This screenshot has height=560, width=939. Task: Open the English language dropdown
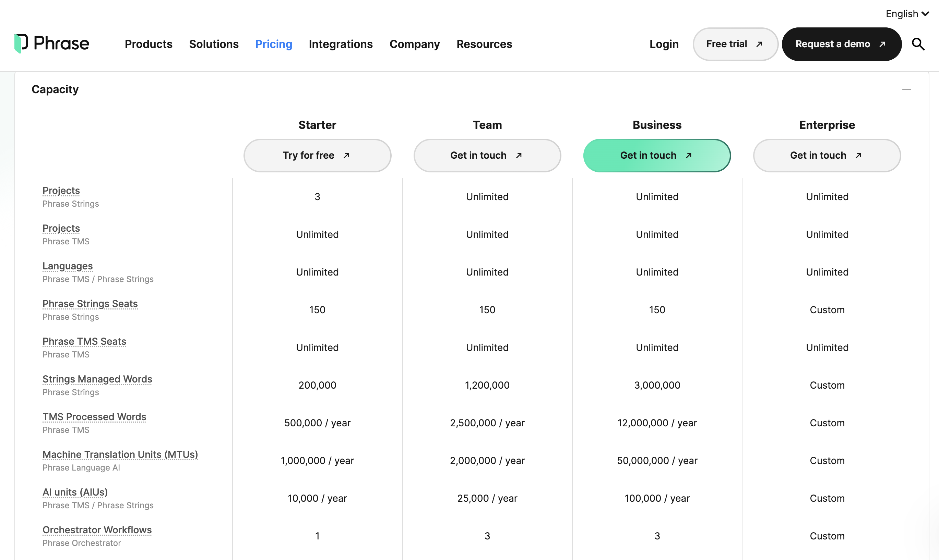tap(907, 14)
